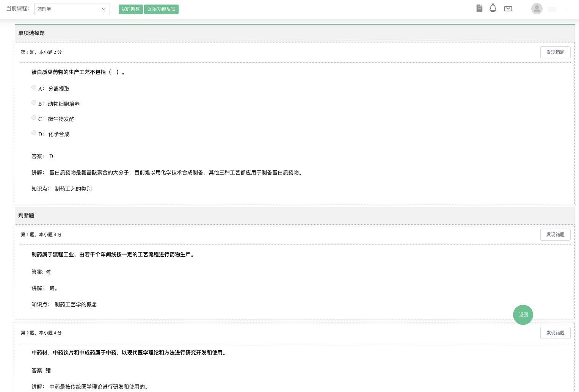Image resolution: width=579 pixels, height=392 pixels.
Task: Click the 答案: 对 line
Action: click(41, 272)
